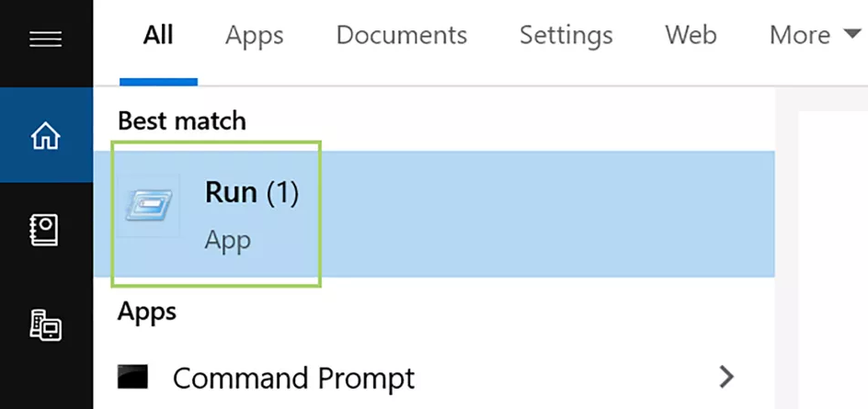Open the Documents filter tab
This screenshot has width=868, height=409.
[401, 36]
